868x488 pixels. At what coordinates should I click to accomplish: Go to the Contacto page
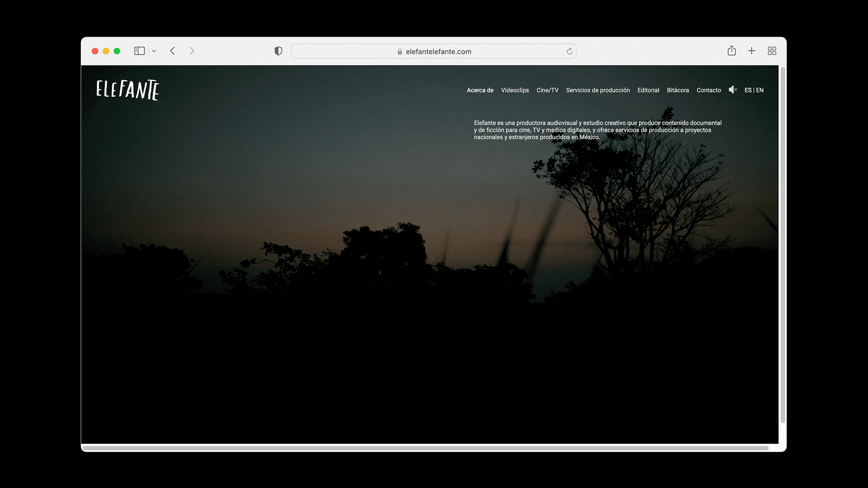(x=708, y=90)
